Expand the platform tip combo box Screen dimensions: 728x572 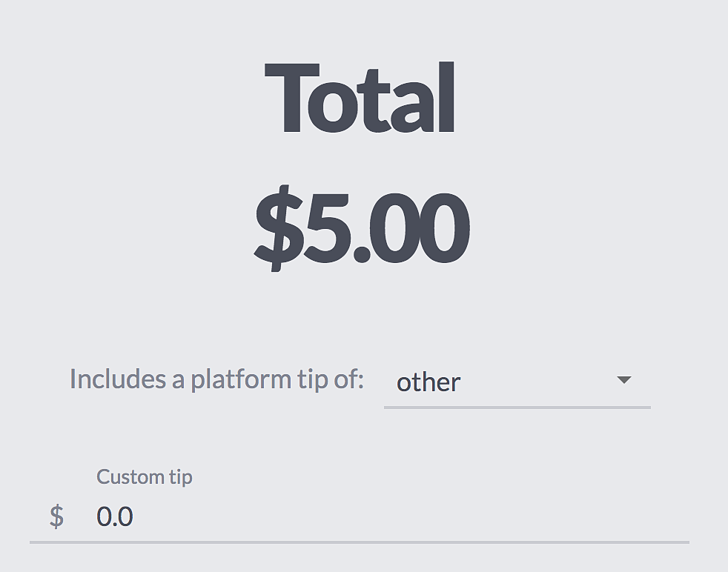coord(517,382)
